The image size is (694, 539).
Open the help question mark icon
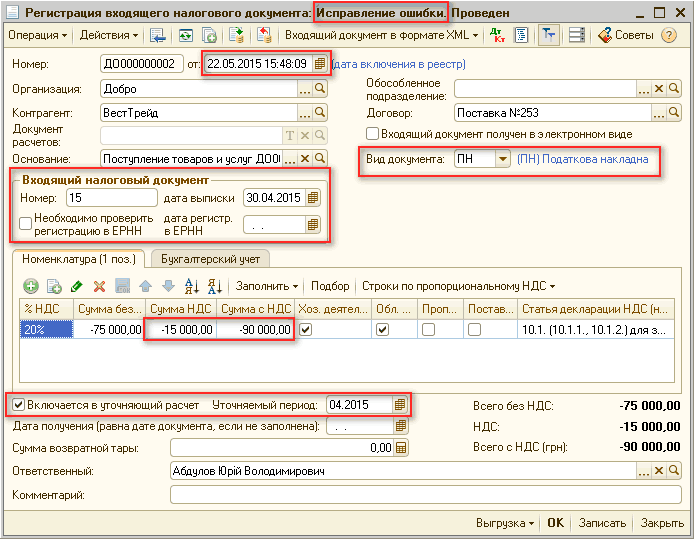point(669,36)
